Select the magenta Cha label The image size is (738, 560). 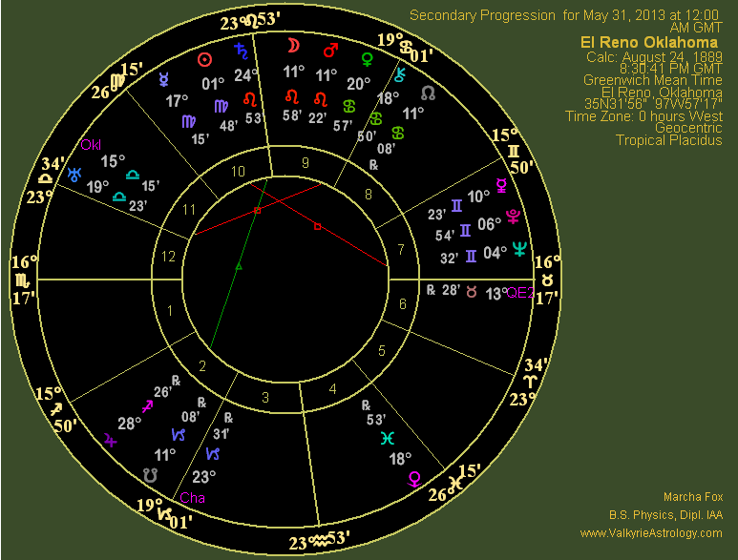tap(191, 497)
